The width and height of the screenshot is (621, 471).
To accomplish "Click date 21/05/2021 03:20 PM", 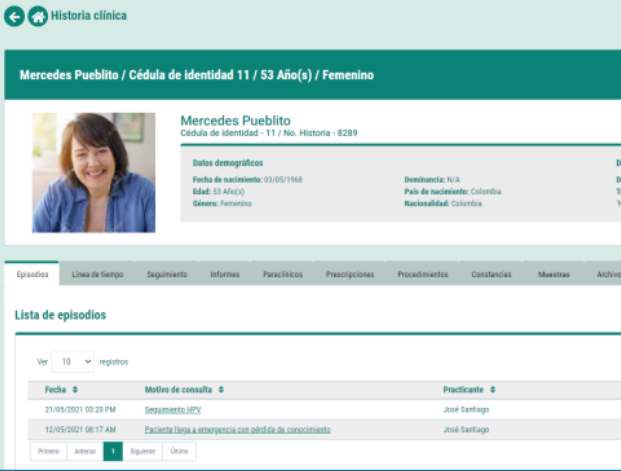I will pyautogui.click(x=80, y=410).
